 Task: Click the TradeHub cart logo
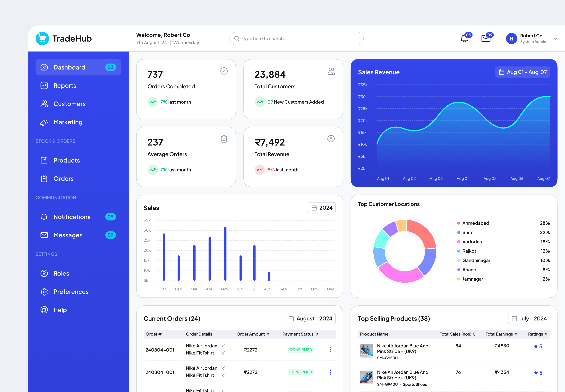coord(42,38)
